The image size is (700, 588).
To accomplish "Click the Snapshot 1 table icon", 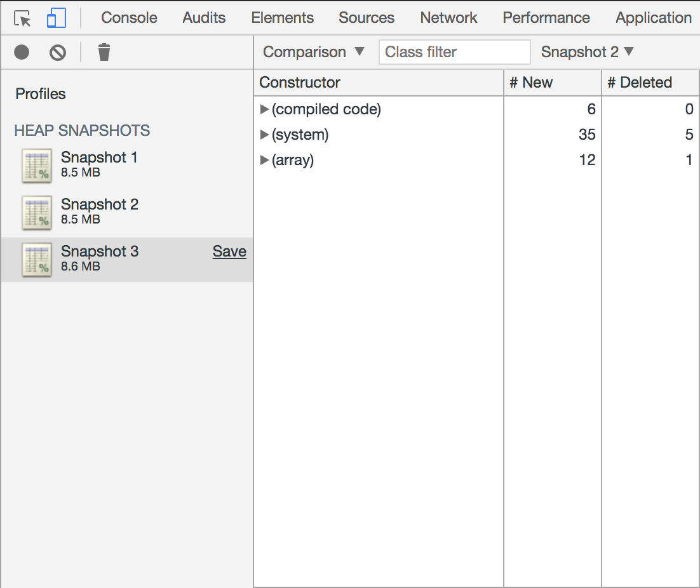I will [x=37, y=166].
